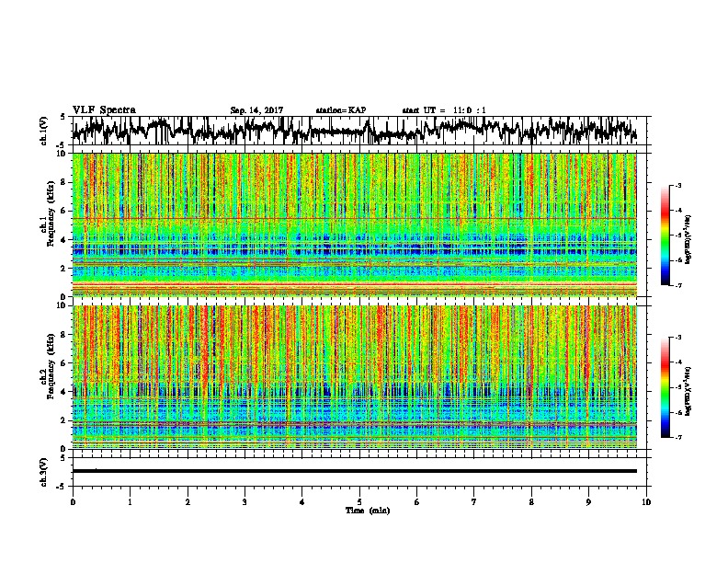The height and width of the screenshot is (563, 728).
Task: Click the "ch.1(V)" waveform axis label
Action: click(x=44, y=131)
